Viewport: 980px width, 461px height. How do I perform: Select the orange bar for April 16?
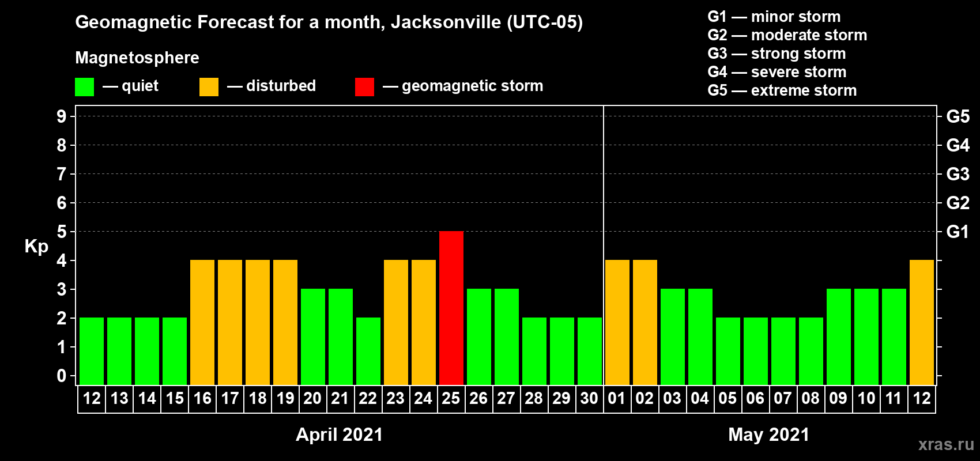point(202,322)
